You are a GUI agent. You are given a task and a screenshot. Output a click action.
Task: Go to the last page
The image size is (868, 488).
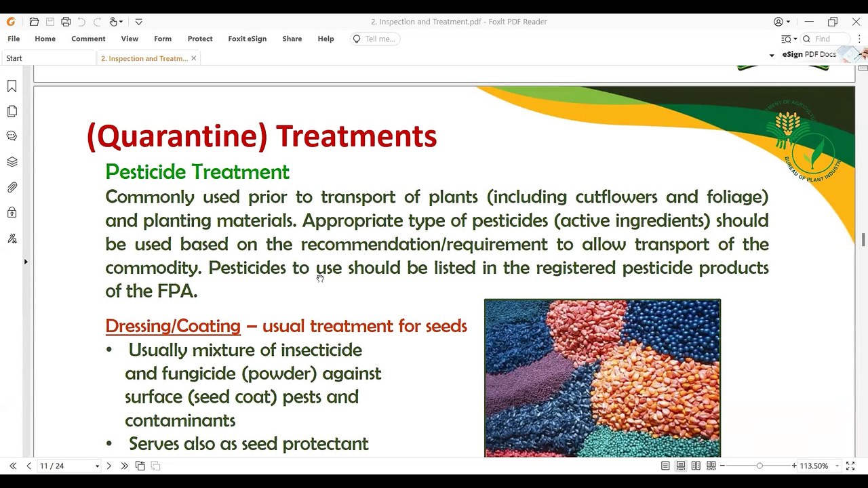pos(124,466)
